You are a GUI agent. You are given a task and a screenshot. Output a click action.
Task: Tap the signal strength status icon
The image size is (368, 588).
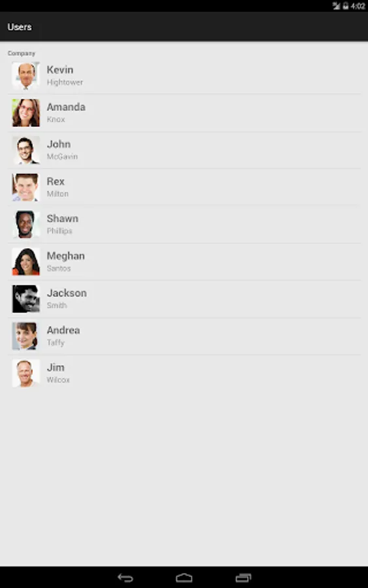(337, 6)
